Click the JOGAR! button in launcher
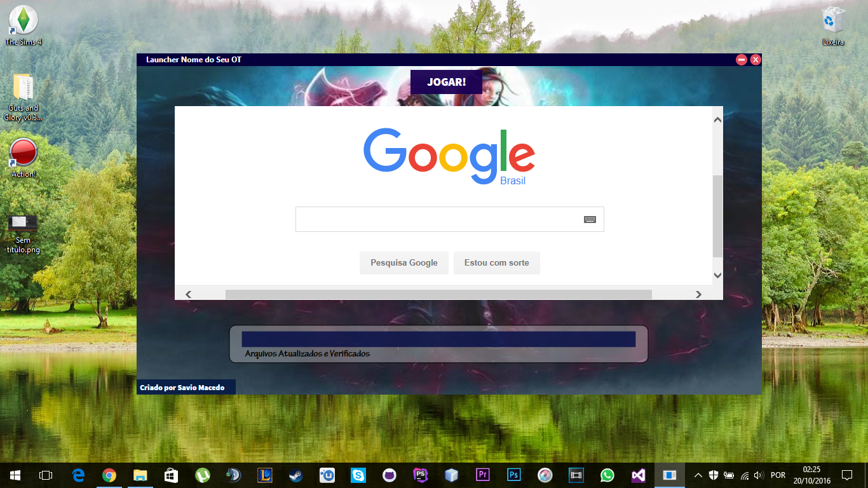Viewport: 868px width, 488px height. coord(446,82)
